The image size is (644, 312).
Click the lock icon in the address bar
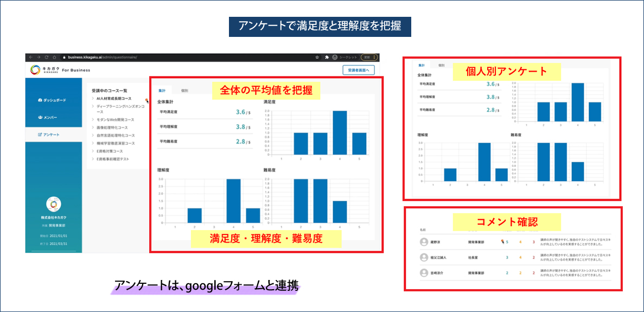click(64, 58)
